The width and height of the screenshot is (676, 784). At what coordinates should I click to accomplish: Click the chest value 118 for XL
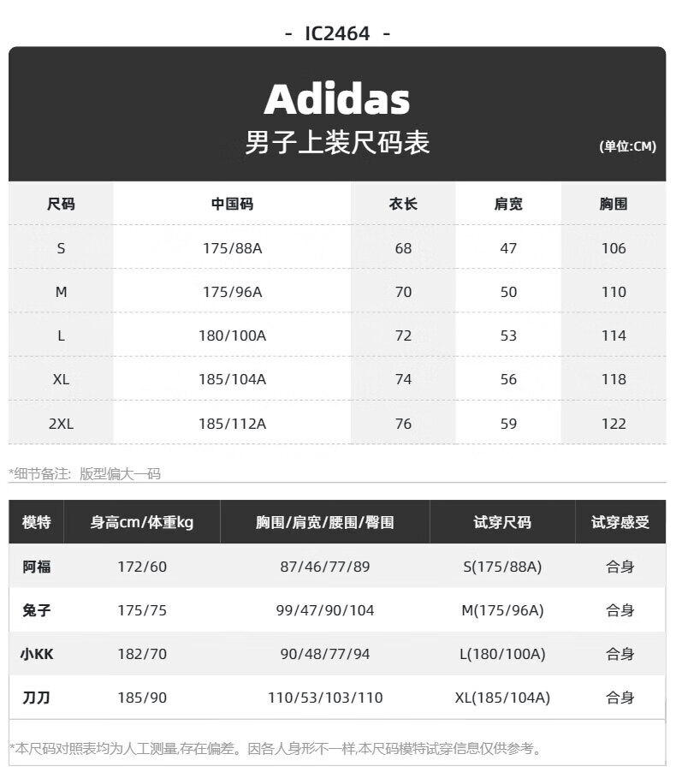coord(614,379)
